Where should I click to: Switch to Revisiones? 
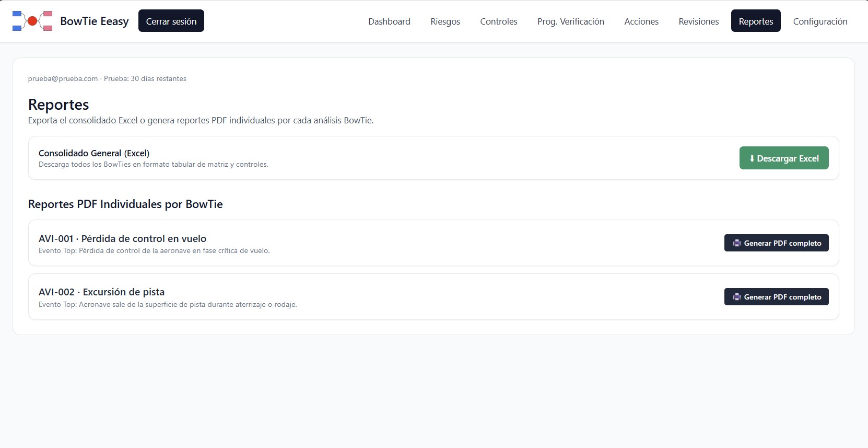pyautogui.click(x=699, y=21)
